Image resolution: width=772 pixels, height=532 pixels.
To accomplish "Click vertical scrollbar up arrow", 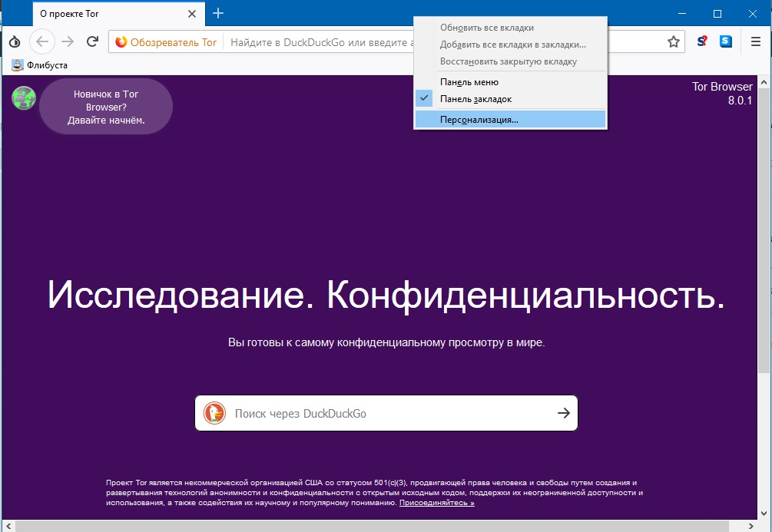I will coord(764,82).
